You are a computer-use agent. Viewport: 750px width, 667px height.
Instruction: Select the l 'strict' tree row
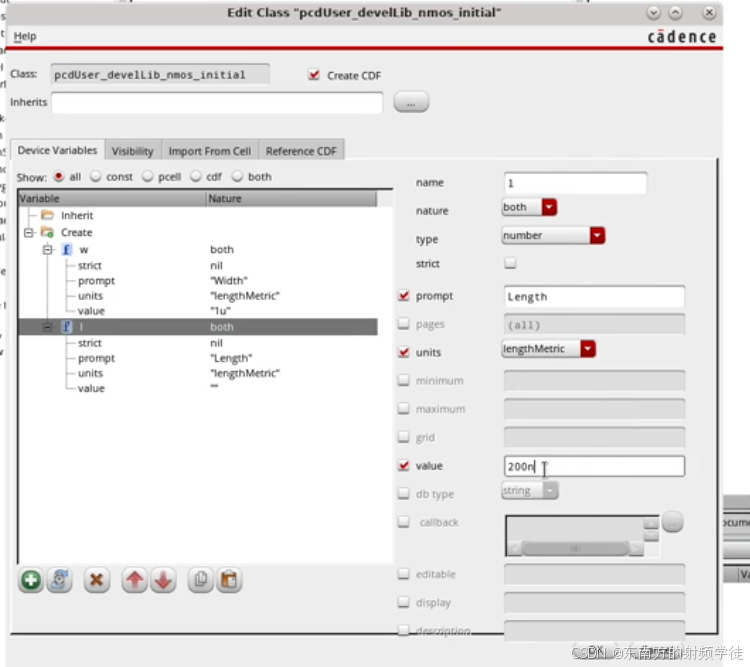click(x=198, y=343)
